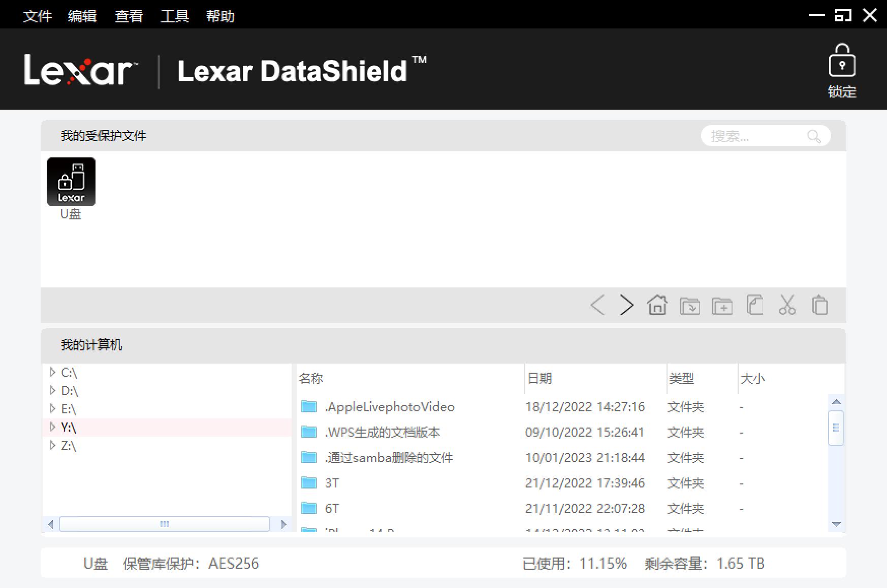
Task: Click the copy file icon
Action: [755, 305]
